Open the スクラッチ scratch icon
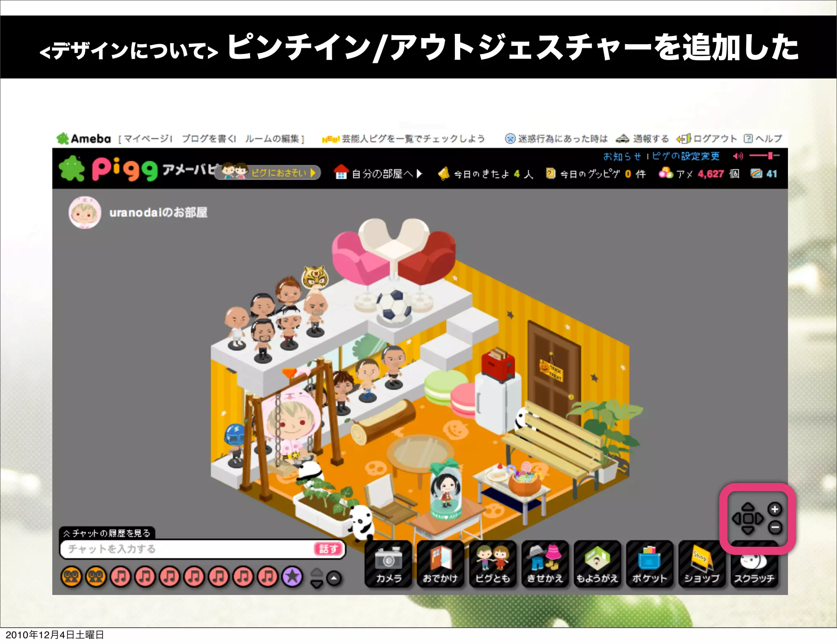This screenshot has width=837, height=644. pos(754,568)
